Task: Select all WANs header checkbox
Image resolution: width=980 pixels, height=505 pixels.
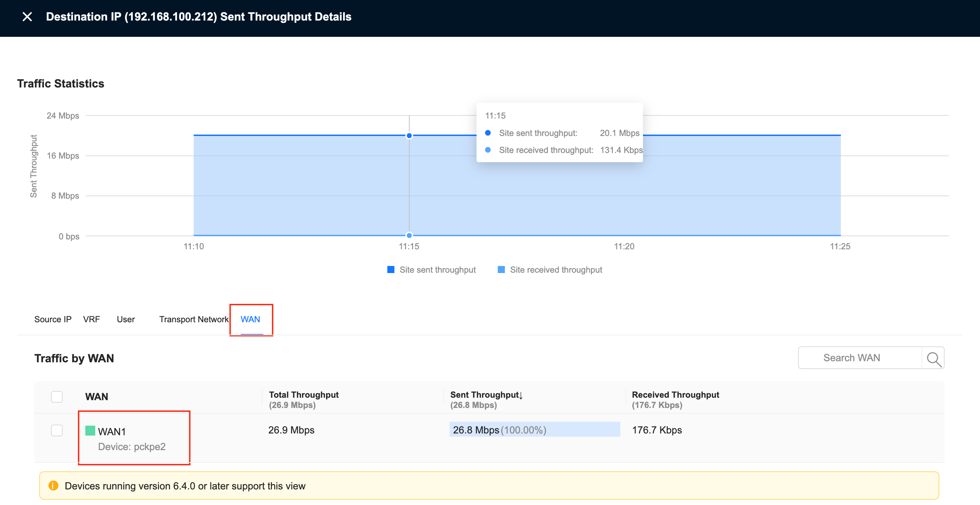Action: pos(57,397)
